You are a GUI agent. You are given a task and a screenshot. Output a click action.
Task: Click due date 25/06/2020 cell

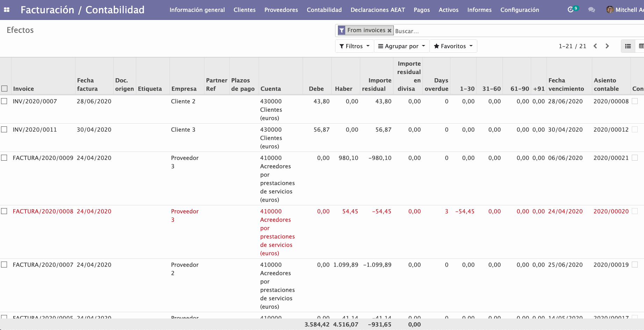565,265
